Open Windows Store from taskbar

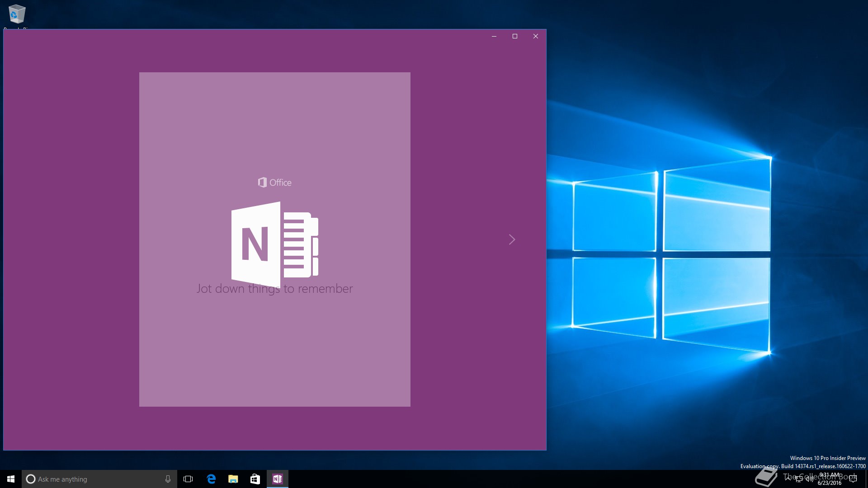(255, 479)
